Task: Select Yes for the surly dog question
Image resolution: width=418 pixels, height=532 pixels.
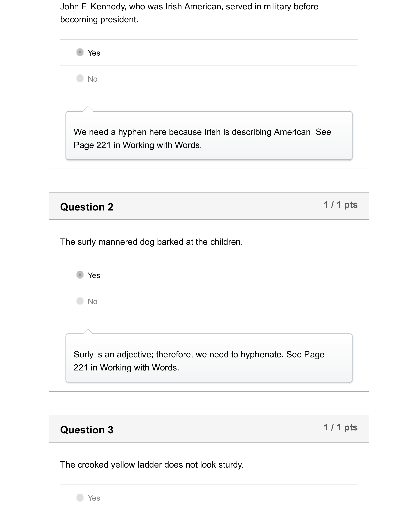Action: [x=80, y=275]
